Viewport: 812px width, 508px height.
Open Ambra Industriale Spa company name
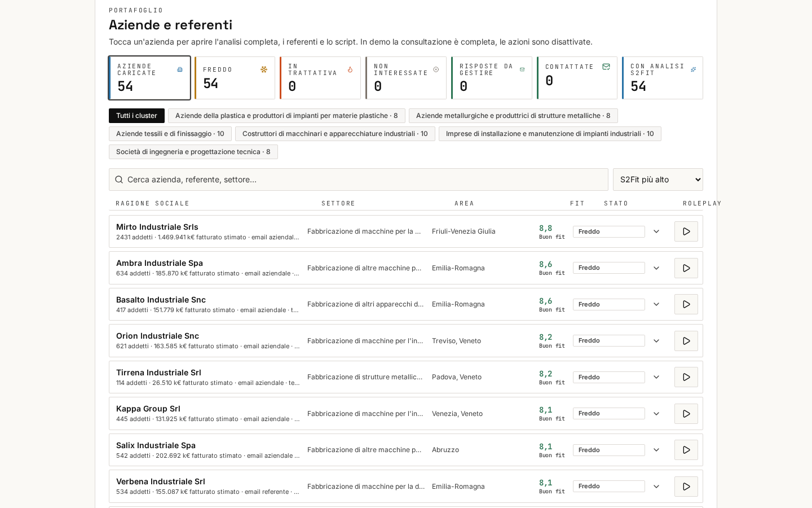coord(160,263)
